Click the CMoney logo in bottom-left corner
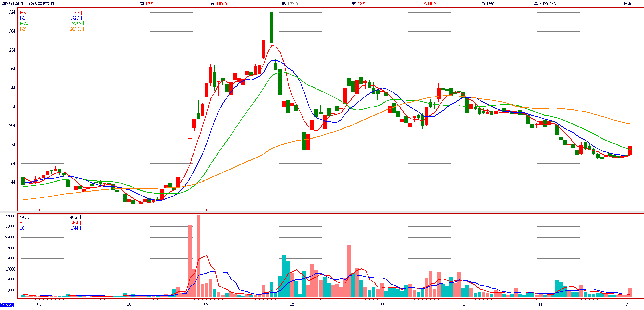644x310 pixels. tap(7, 305)
